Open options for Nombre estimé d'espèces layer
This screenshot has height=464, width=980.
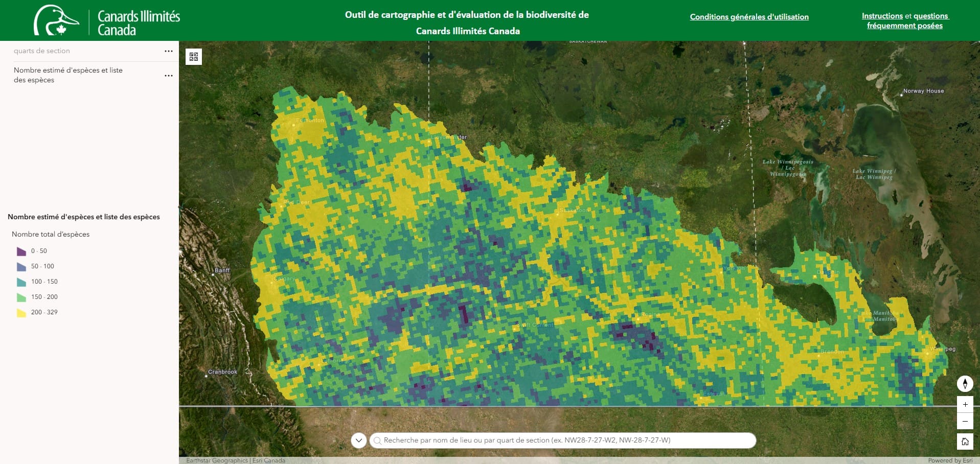(169, 76)
